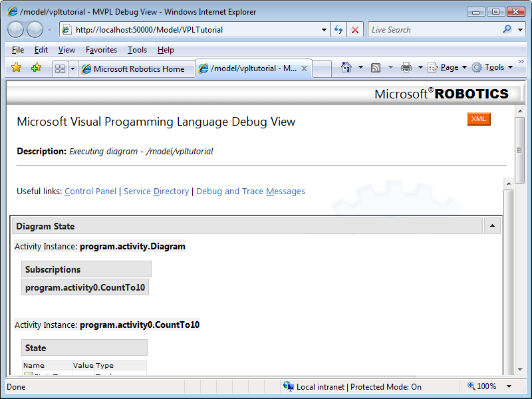Click the browser Forward arrow button
Screen dimensions: 532x399
click(35, 29)
